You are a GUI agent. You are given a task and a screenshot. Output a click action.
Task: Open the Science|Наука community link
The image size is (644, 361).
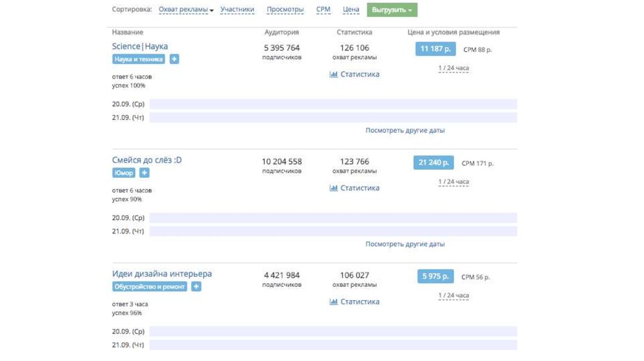[x=140, y=47]
